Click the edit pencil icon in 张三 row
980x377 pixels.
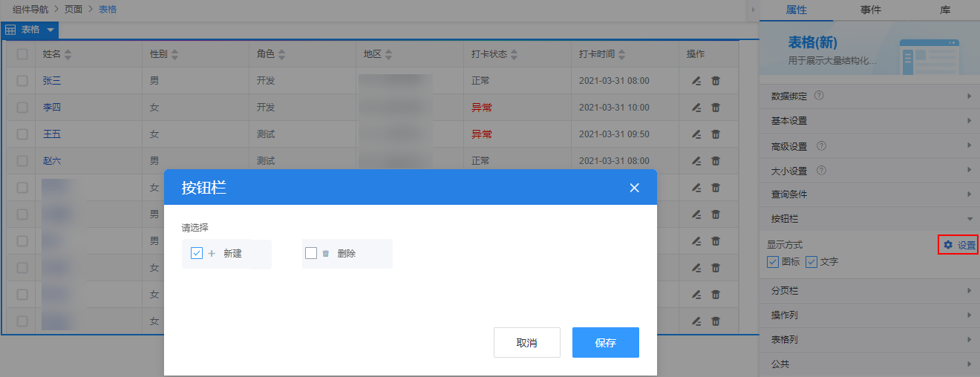click(x=696, y=81)
